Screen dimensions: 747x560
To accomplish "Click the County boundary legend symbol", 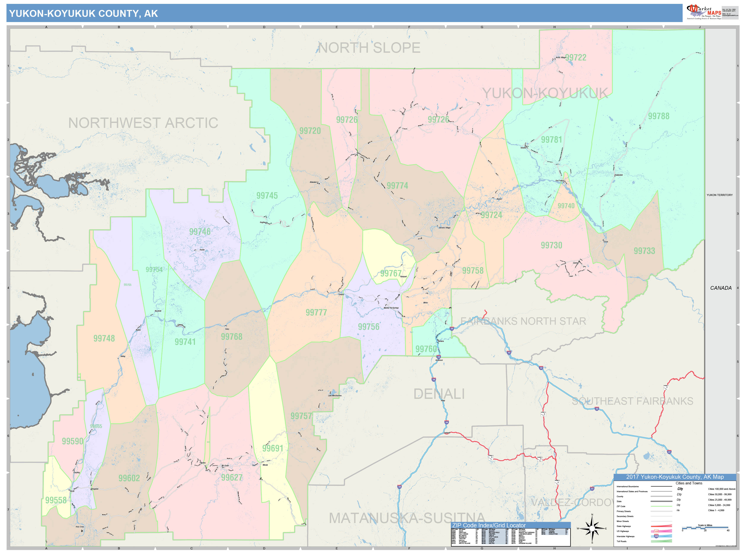I will pyautogui.click(x=662, y=496).
